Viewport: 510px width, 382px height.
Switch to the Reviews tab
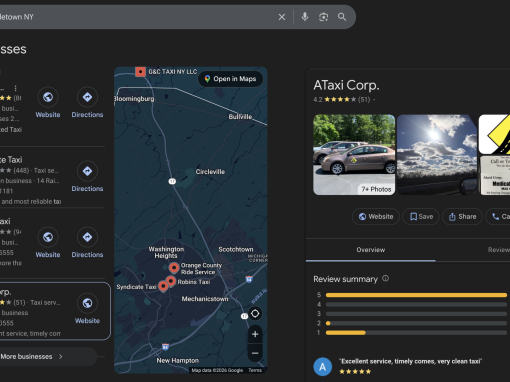[x=499, y=250]
